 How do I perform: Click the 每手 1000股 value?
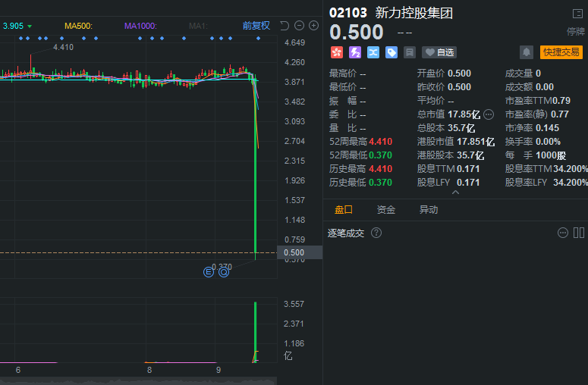(x=551, y=155)
